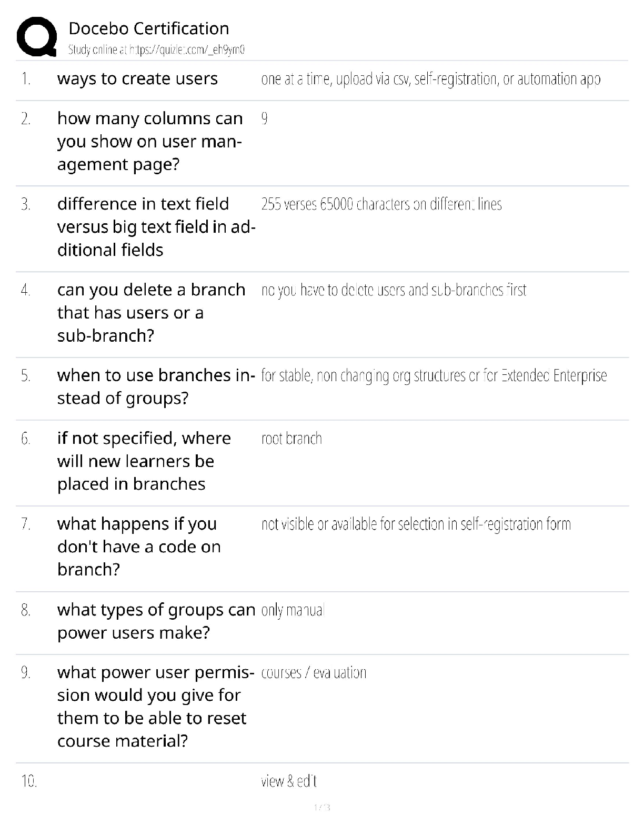
Task: Select the 'how many columns' question text
Action: point(150,141)
